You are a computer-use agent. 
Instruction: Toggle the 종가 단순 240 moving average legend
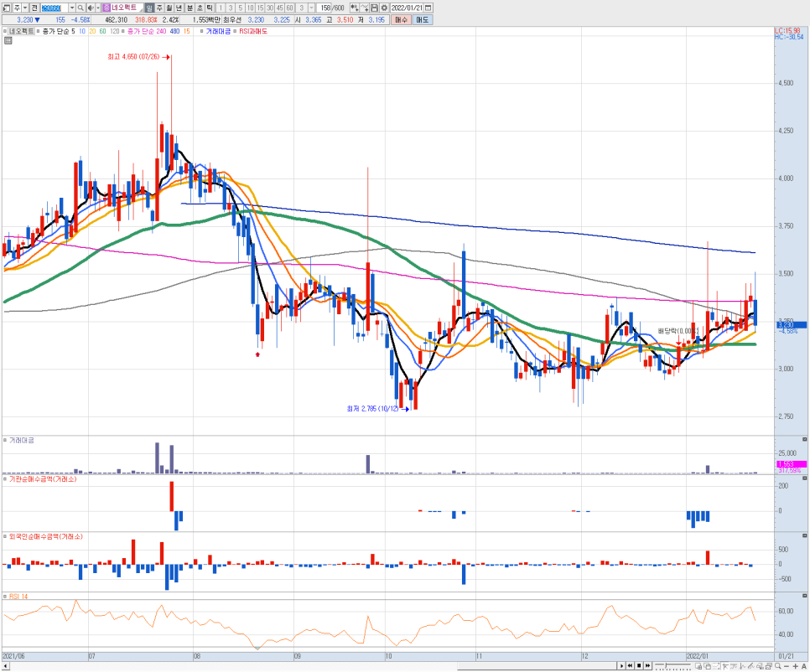click(x=147, y=32)
